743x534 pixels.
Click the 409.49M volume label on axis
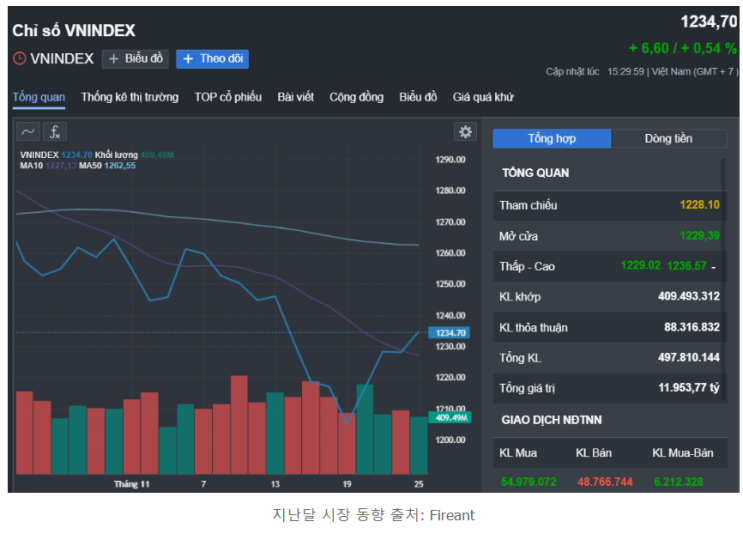click(450, 418)
